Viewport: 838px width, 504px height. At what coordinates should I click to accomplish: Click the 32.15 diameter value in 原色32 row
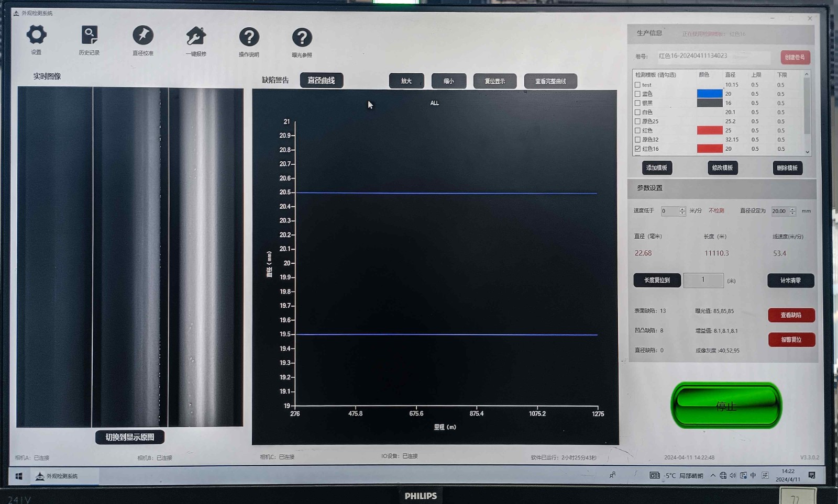(x=732, y=140)
